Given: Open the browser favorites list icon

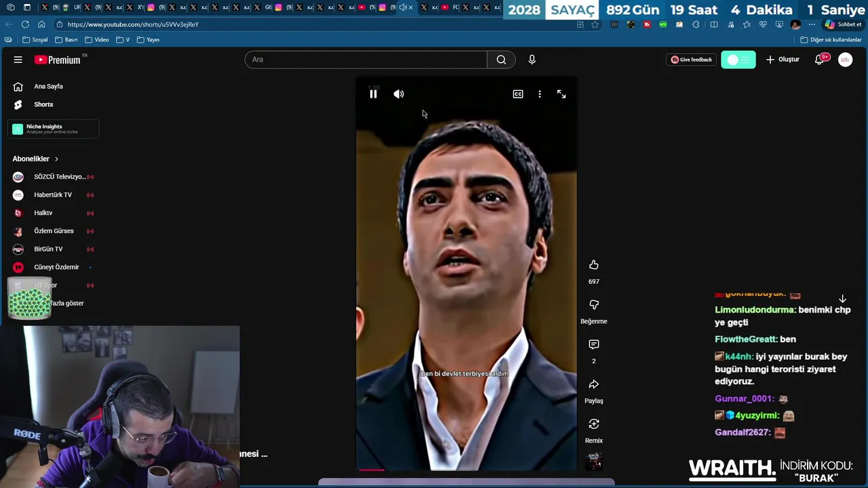Looking at the screenshot, I should click(747, 24).
